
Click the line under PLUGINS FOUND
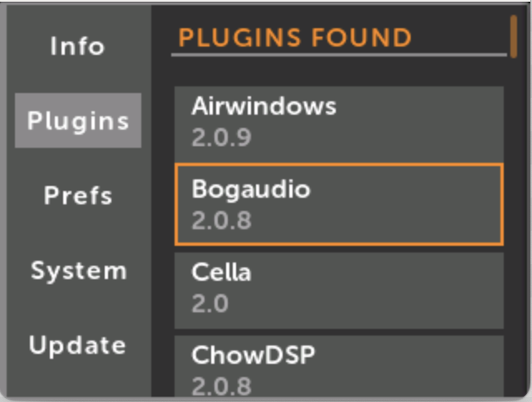coord(338,56)
